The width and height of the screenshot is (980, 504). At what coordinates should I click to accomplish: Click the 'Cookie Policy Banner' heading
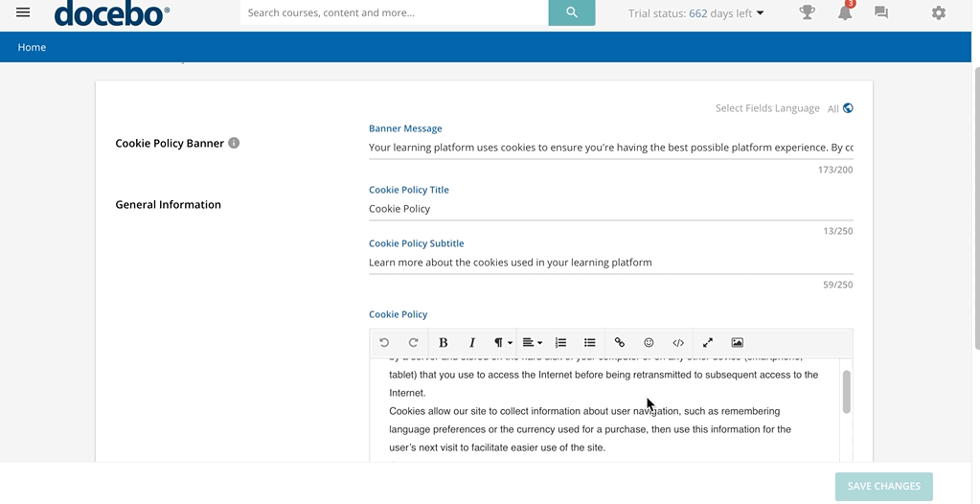(x=170, y=143)
